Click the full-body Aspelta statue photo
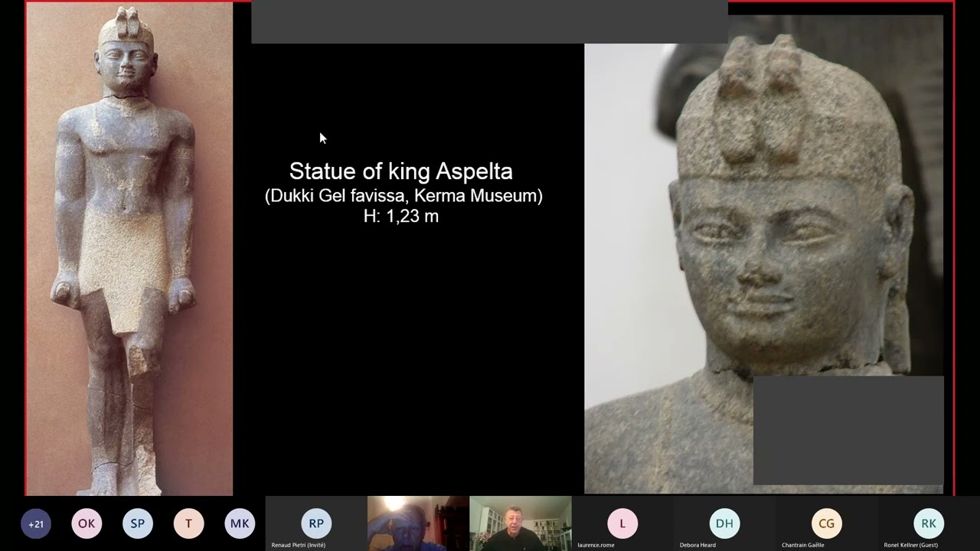This screenshot has width=980, height=551. coord(129,249)
